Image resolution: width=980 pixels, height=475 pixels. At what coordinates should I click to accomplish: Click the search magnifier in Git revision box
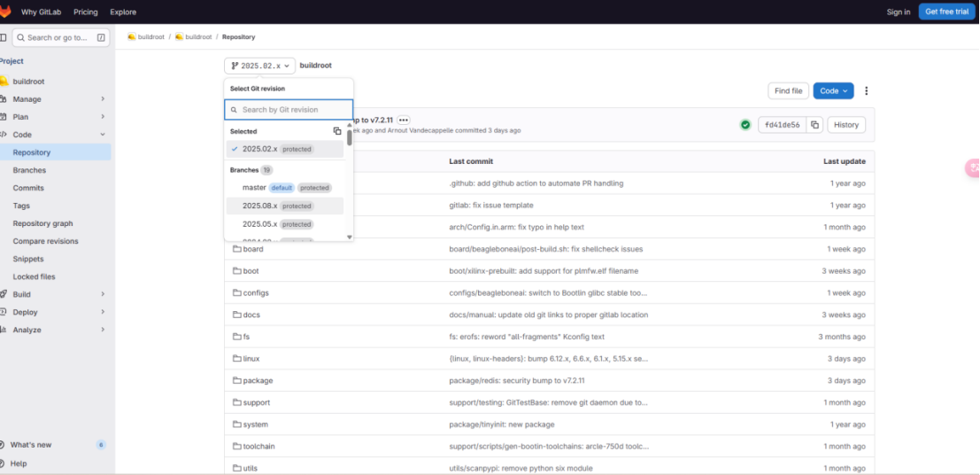(x=235, y=110)
